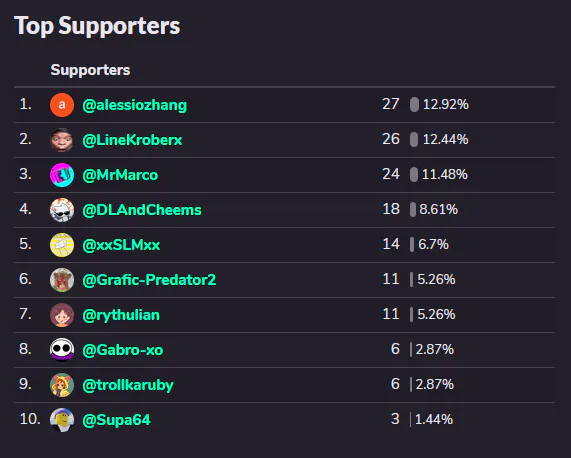Click the @Grafic-Predator2 username

click(x=149, y=280)
